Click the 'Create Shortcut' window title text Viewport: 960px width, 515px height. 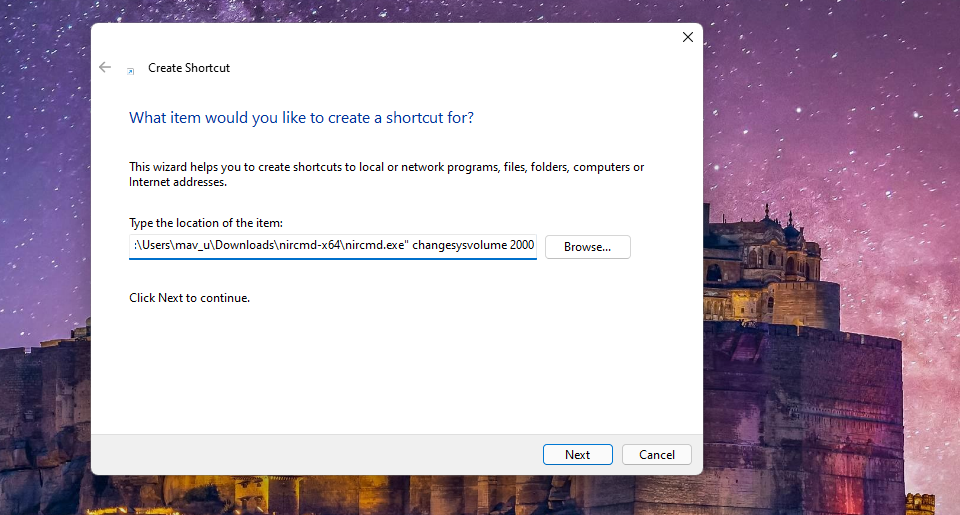189,68
